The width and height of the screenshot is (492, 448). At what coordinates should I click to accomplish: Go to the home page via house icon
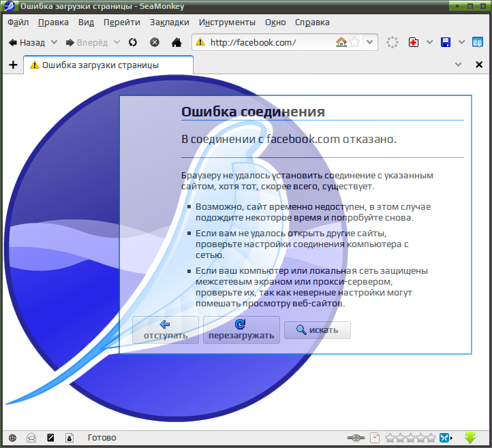176,42
